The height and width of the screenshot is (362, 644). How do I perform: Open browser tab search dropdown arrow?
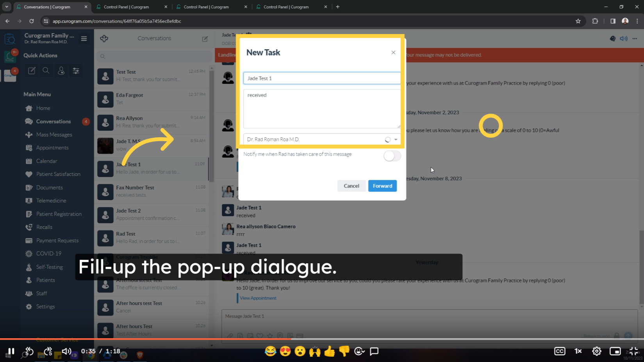click(x=7, y=7)
